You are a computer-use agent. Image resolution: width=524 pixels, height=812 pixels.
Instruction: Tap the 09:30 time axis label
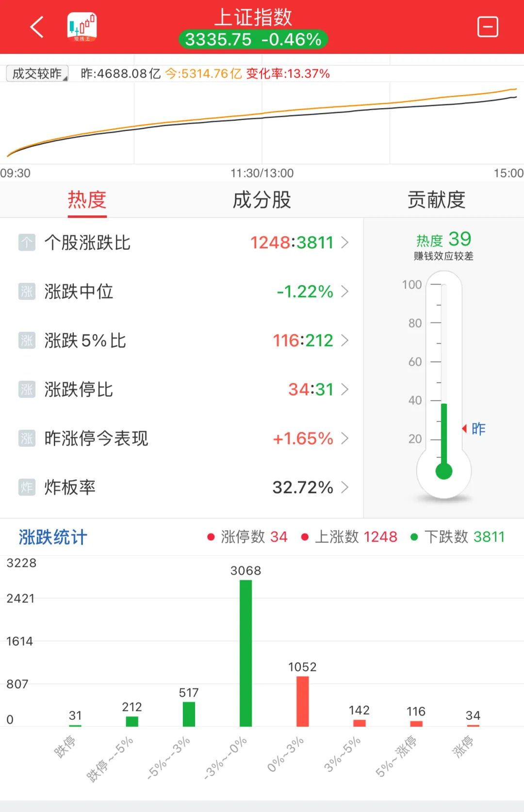click(15, 173)
